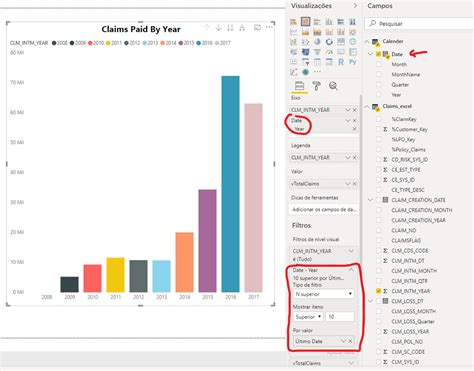
Task: Toggle the CLAIM_NO field checkbox
Action: coord(378,230)
